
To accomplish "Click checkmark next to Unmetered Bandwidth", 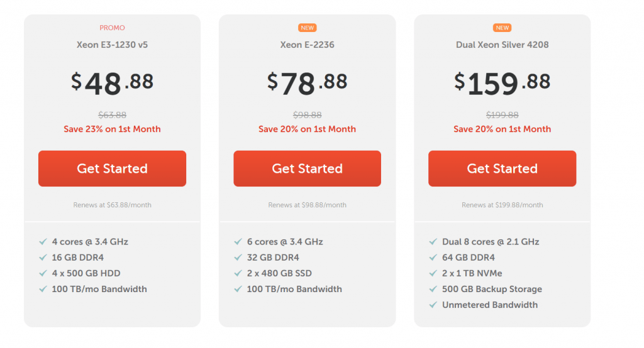I will [433, 305].
